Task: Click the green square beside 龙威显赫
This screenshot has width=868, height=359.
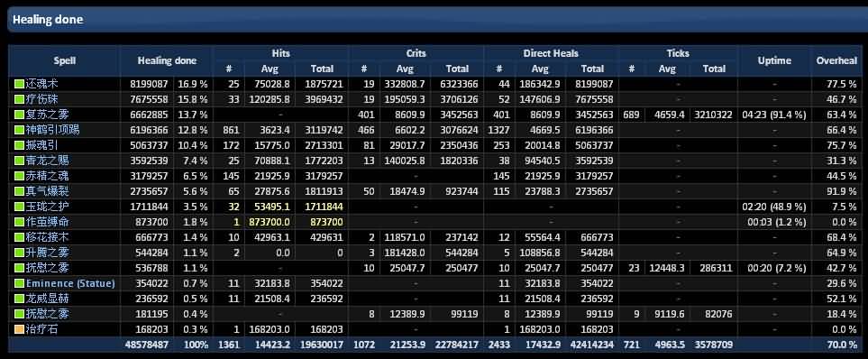Action: (x=19, y=299)
